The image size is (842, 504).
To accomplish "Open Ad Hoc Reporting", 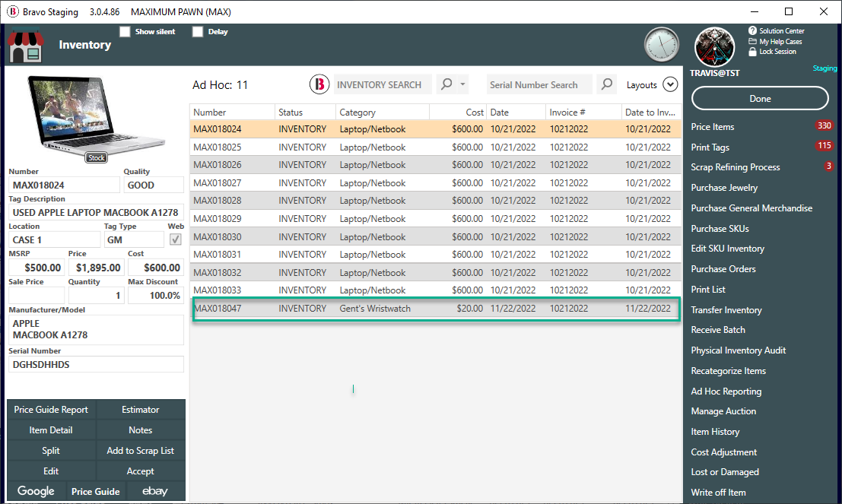I will 726,391.
